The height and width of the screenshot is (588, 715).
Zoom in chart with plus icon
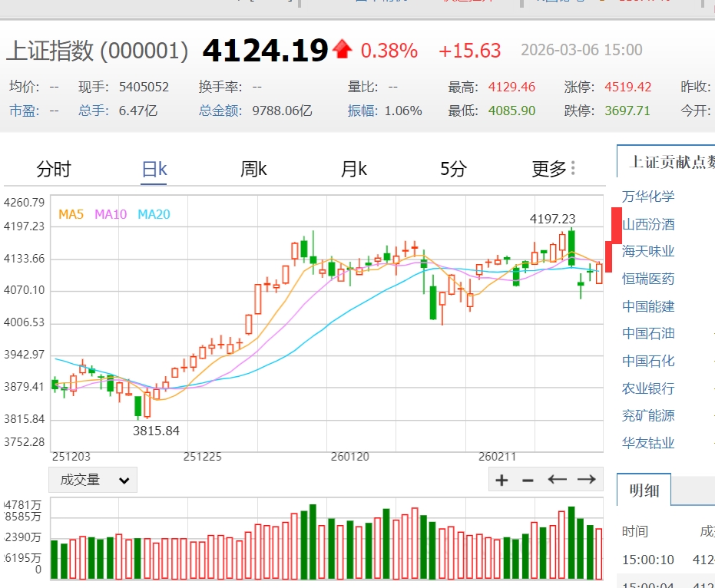click(x=501, y=480)
